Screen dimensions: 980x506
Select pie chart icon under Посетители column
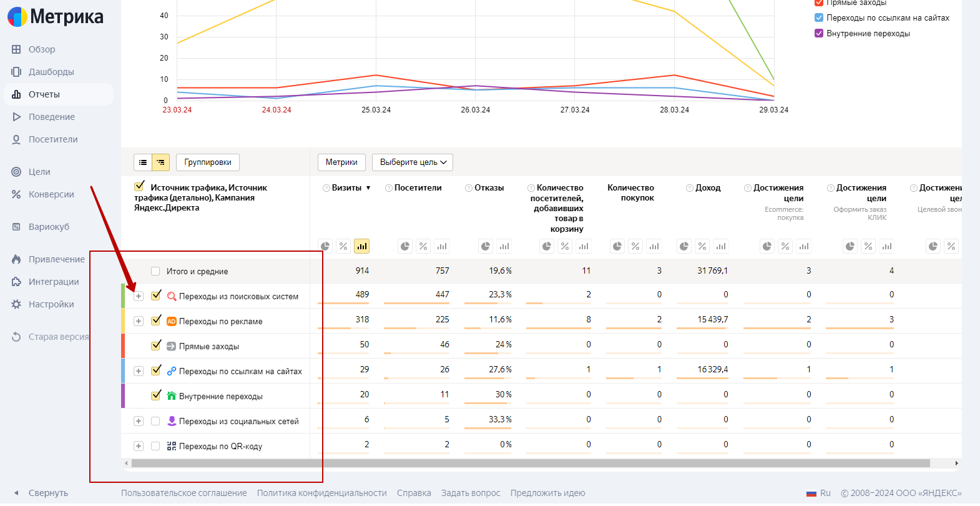click(405, 246)
